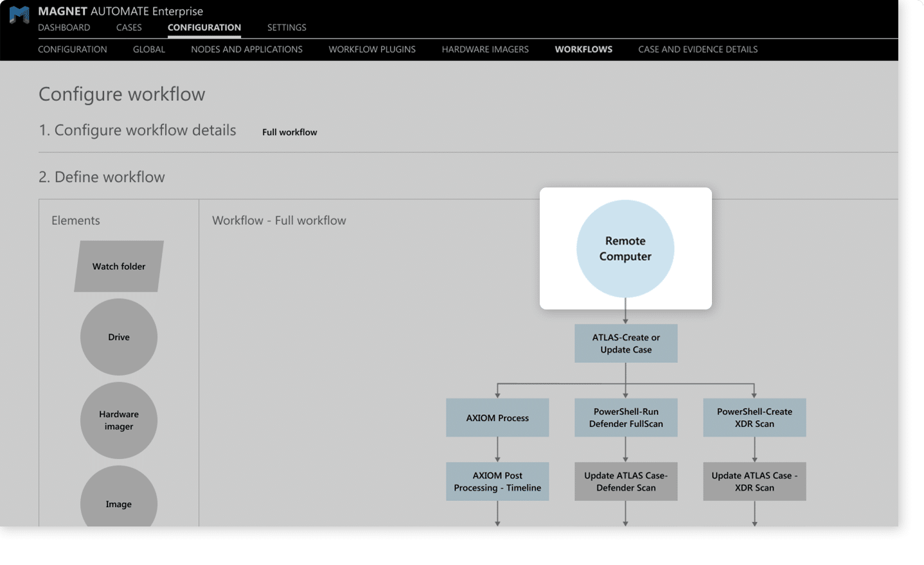Select the Drive element
This screenshot has height=565, width=924.
tap(119, 337)
